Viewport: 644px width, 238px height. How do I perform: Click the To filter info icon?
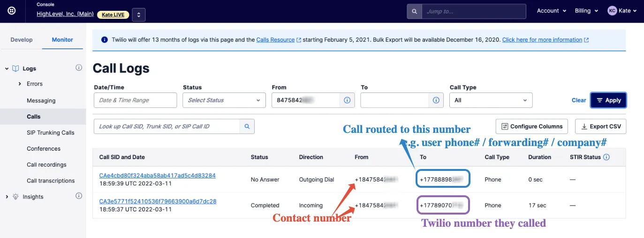click(x=436, y=100)
